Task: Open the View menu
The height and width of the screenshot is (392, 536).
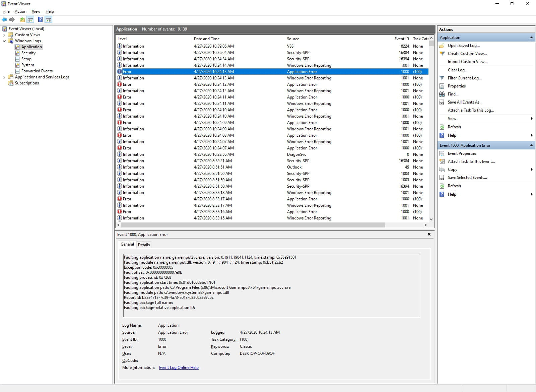Action: click(36, 11)
